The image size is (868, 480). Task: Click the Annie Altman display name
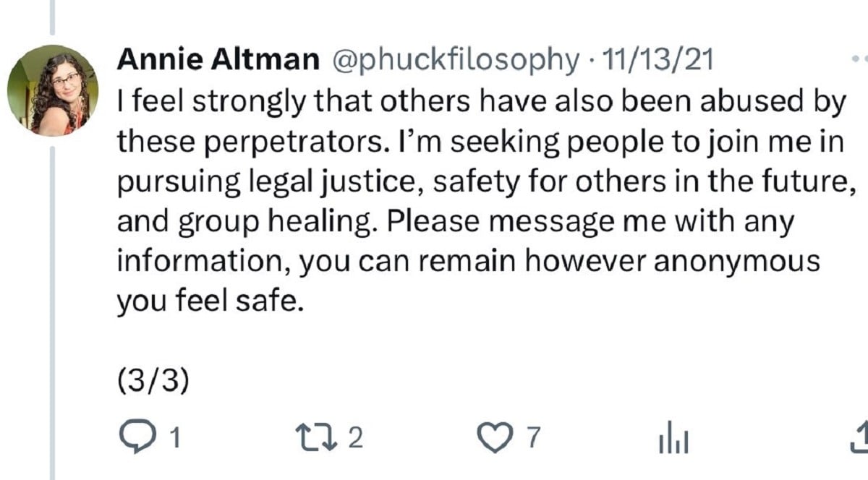click(218, 61)
